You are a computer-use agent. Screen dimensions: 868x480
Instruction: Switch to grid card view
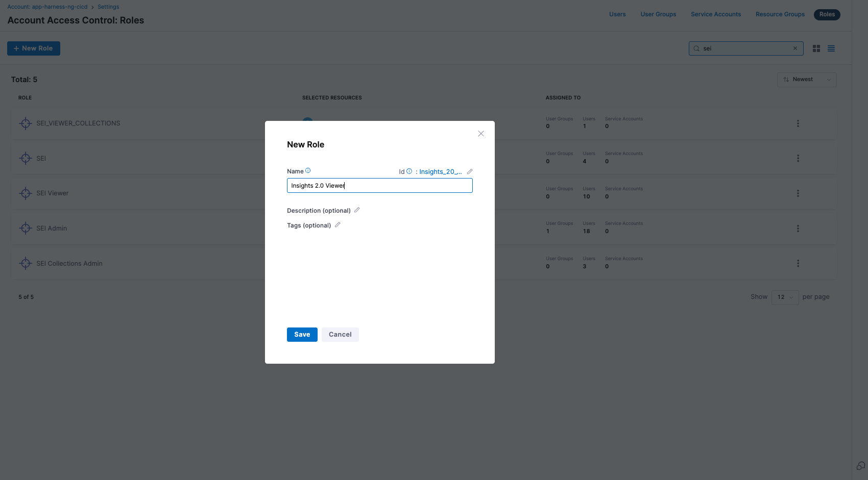[x=816, y=48]
